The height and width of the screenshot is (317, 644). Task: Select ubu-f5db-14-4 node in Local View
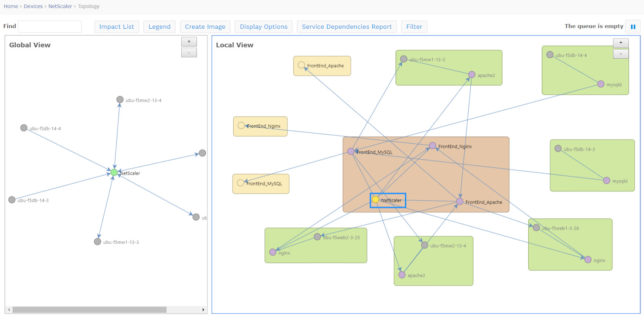click(x=550, y=55)
